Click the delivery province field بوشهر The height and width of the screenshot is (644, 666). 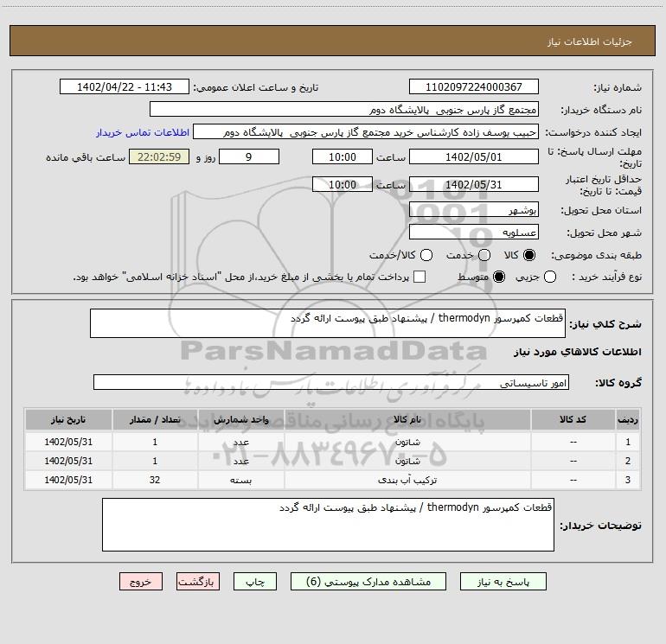474,210
